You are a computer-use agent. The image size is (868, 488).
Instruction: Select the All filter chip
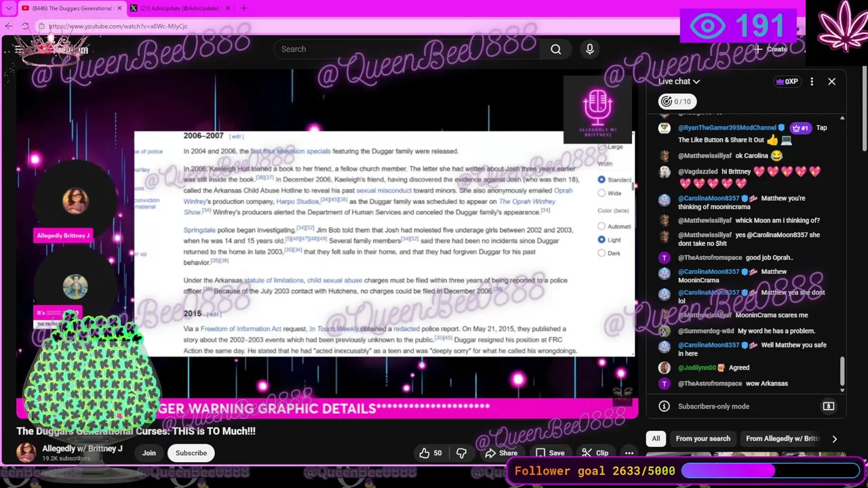click(656, 439)
